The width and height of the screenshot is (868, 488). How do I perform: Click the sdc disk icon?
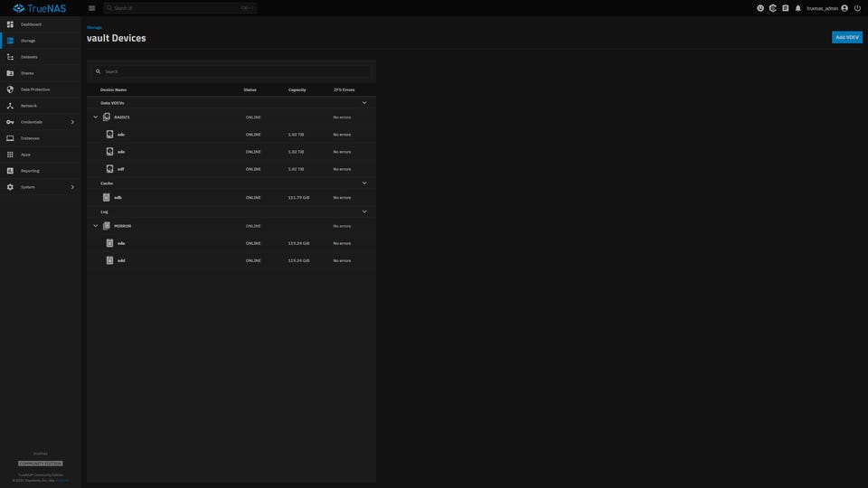tap(109, 135)
